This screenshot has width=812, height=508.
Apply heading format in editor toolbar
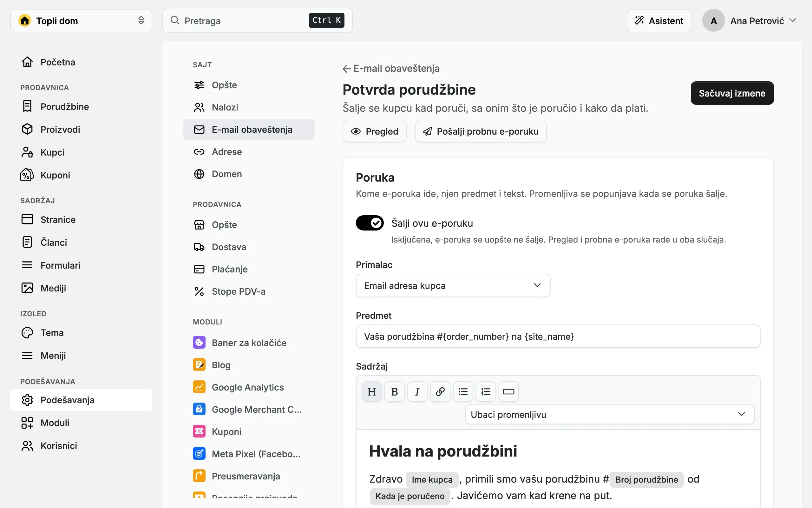click(x=371, y=391)
